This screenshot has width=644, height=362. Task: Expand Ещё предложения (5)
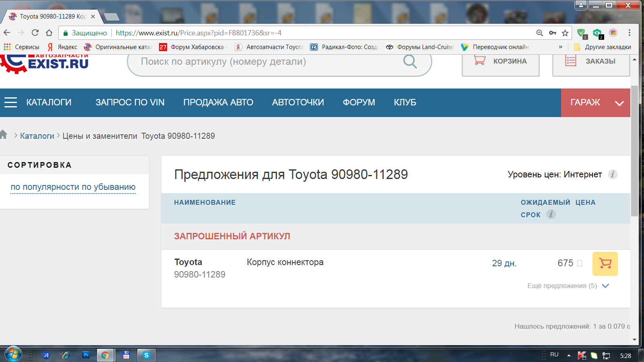[x=568, y=286]
